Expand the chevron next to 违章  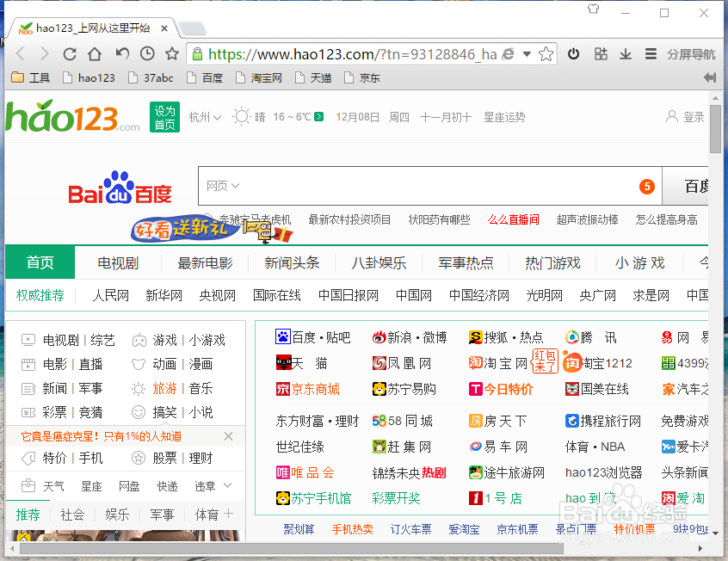pyautogui.click(x=230, y=485)
